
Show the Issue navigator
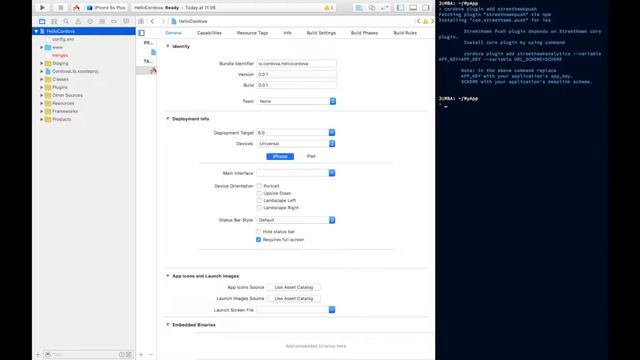[78, 21]
